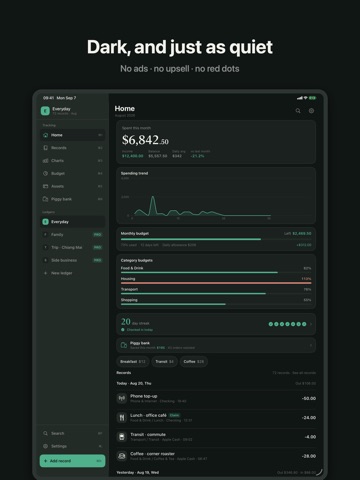Select the Family ledger

coord(73,235)
